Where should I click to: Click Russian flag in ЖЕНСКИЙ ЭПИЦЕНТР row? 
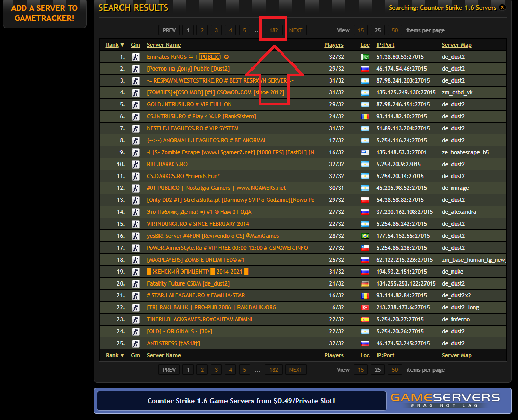[365, 272]
